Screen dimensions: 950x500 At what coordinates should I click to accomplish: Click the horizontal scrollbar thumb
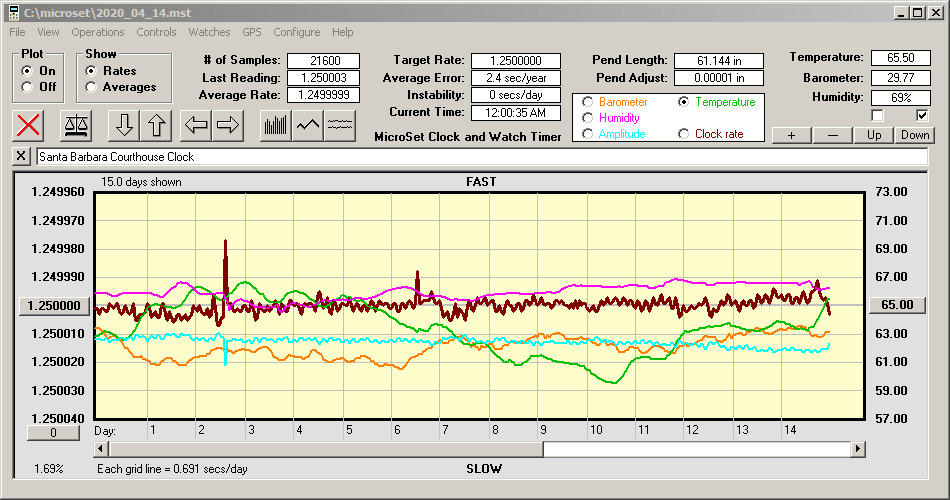tap(326, 449)
